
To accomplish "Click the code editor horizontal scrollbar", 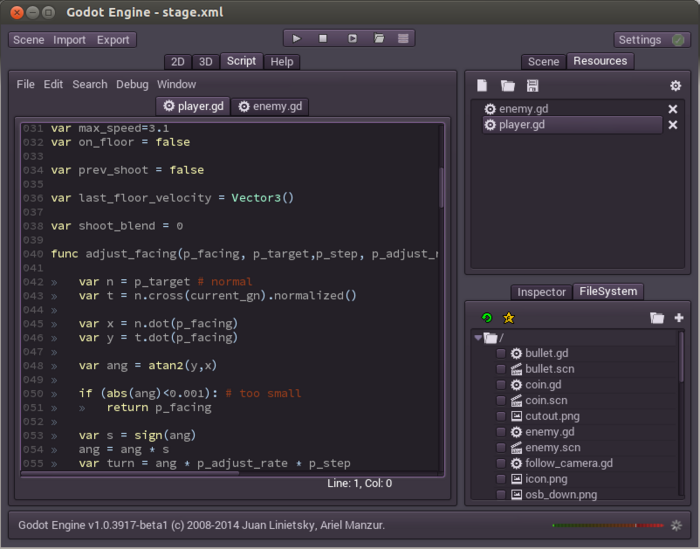I will click(129, 473).
